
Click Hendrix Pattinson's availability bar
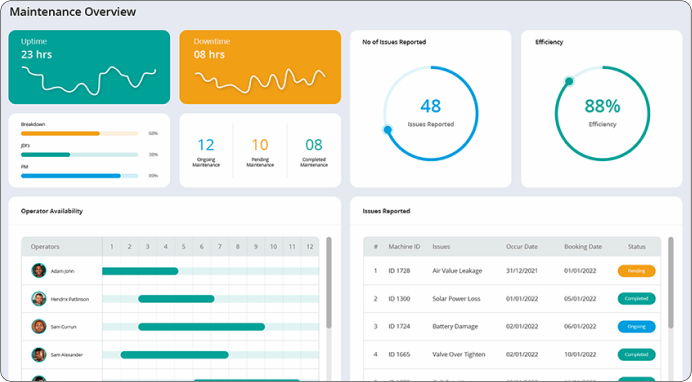tap(176, 299)
